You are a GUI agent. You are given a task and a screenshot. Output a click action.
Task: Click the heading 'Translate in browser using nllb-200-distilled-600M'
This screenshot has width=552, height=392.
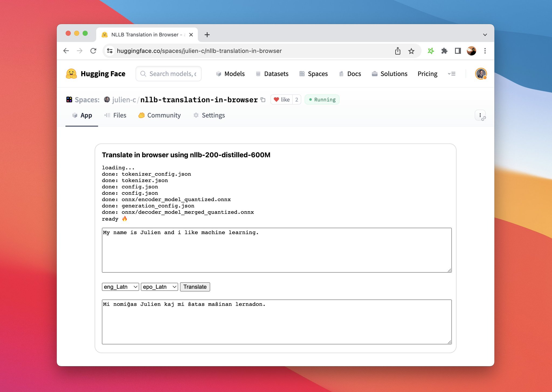[186, 155]
